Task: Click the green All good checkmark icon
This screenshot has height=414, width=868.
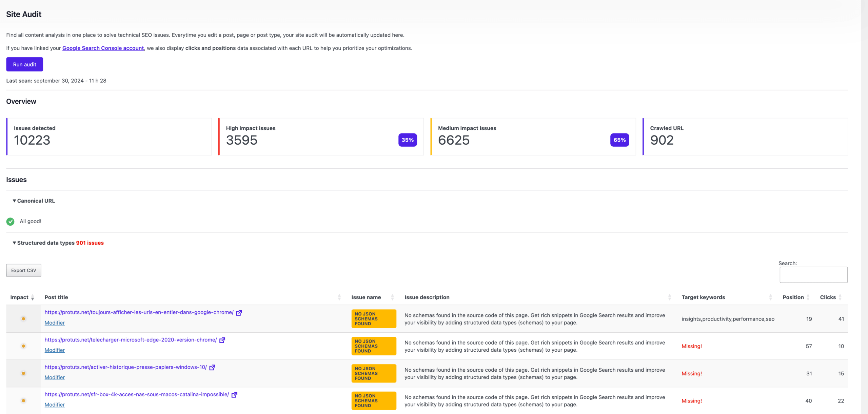Action: [11, 222]
